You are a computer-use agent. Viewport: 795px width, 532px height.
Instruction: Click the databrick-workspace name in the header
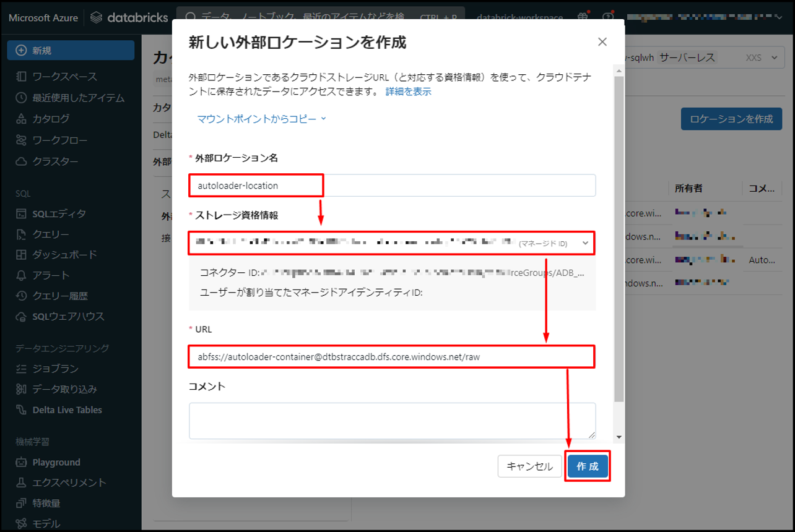coord(520,18)
